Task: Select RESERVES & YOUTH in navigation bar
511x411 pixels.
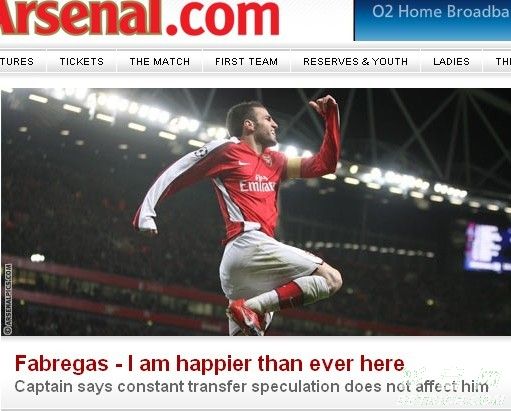Action: [x=355, y=62]
